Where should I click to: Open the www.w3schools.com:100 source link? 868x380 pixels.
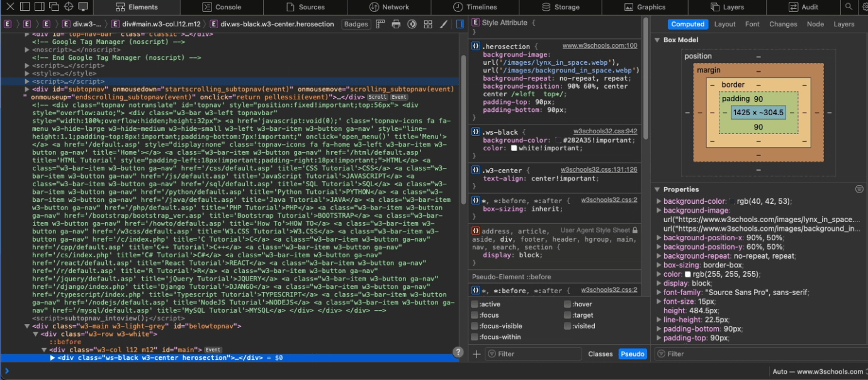(x=599, y=46)
